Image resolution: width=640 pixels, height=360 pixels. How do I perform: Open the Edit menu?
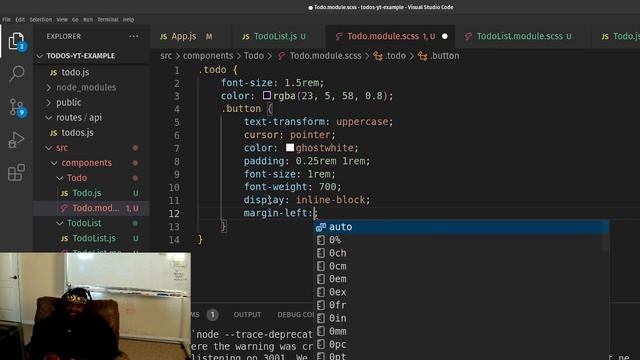[x=20, y=20]
